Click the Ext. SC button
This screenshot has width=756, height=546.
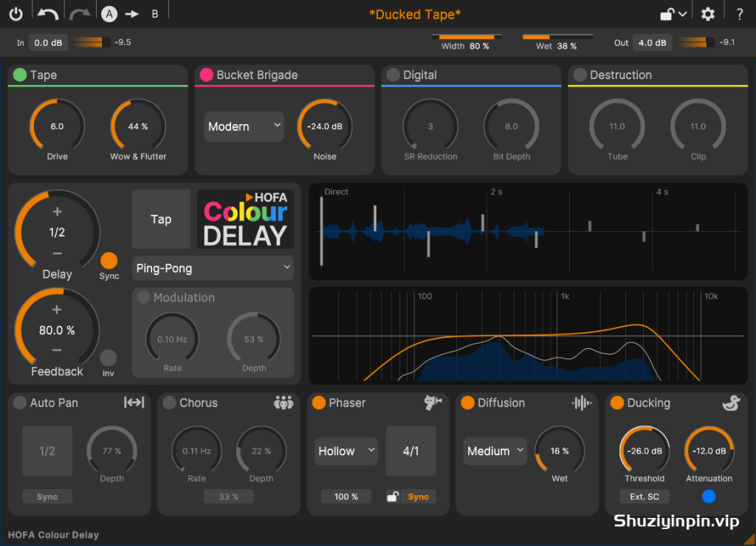pyautogui.click(x=644, y=496)
